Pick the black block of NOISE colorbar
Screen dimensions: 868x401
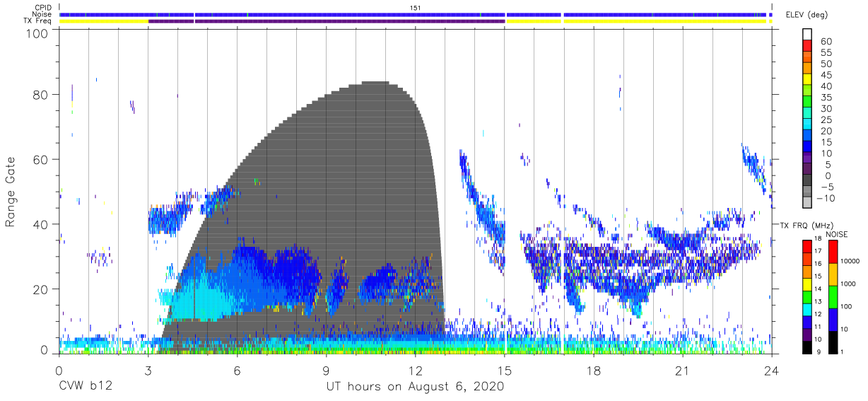click(833, 342)
